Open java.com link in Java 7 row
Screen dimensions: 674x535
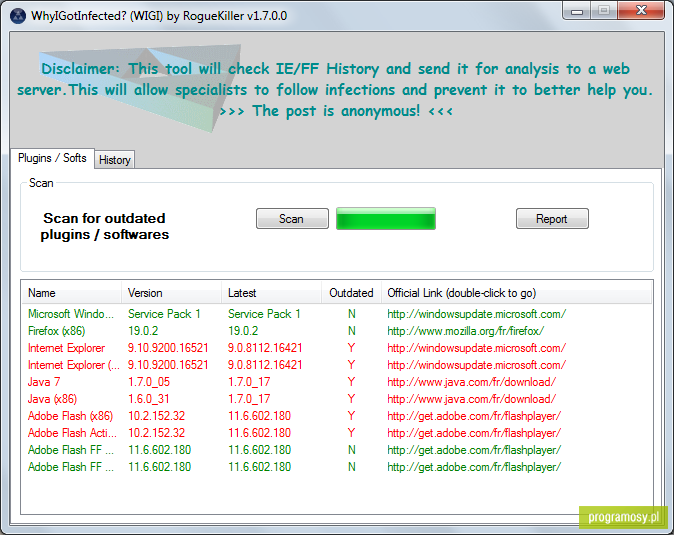(472, 382)
